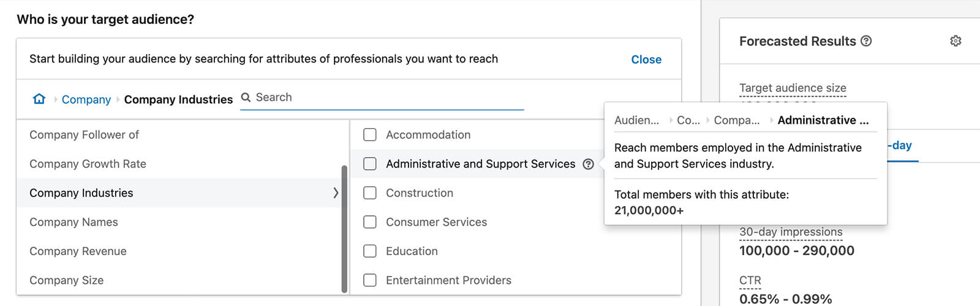Click the Entertainment Providers label
The width and height of the screenshot is (980, 306).
click(x=448, y=280)
